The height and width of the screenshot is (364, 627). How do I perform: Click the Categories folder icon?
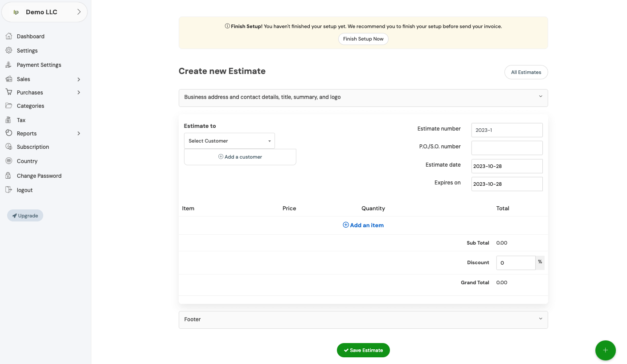(x=8, y=106)
